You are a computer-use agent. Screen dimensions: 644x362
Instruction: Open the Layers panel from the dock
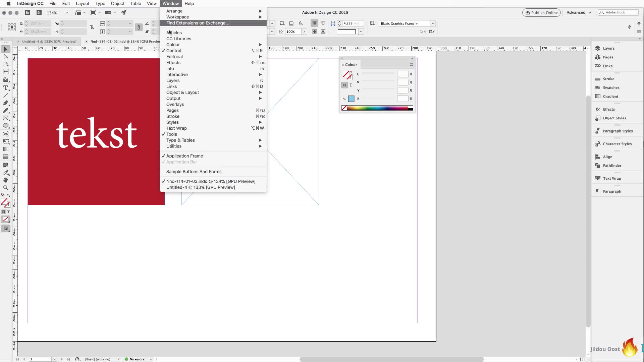coord(608,48)
